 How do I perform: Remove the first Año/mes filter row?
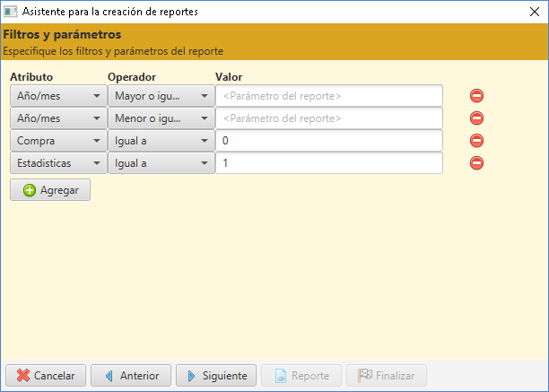pos(476,96)
